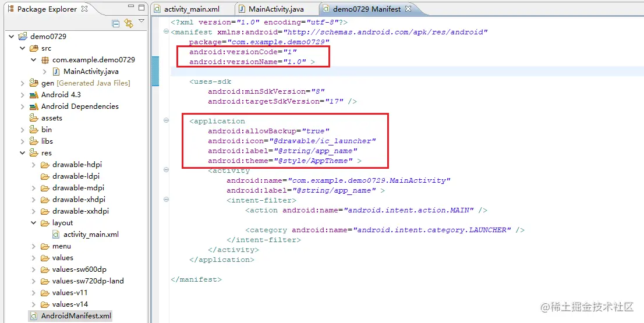Screen dimensions: 644x323
Task: Select the values-sw600dp folder label
Action: click(79, 269)
